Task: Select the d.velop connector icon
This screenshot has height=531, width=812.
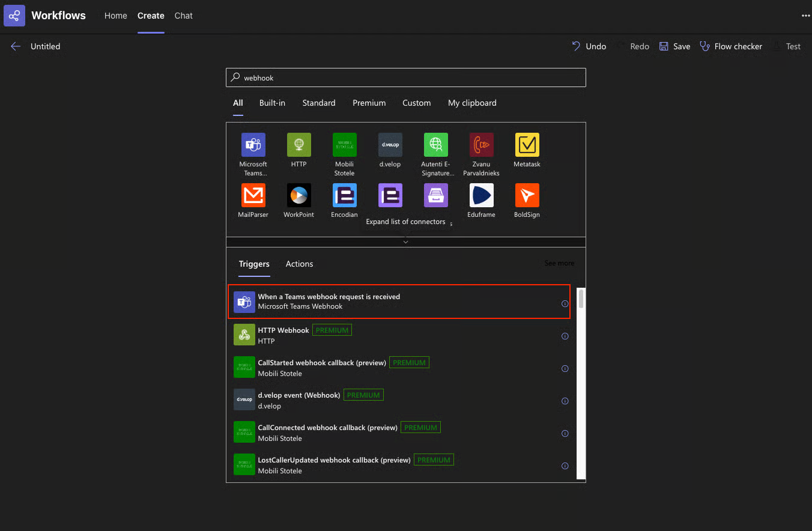Action: click(x=390, y=145)
